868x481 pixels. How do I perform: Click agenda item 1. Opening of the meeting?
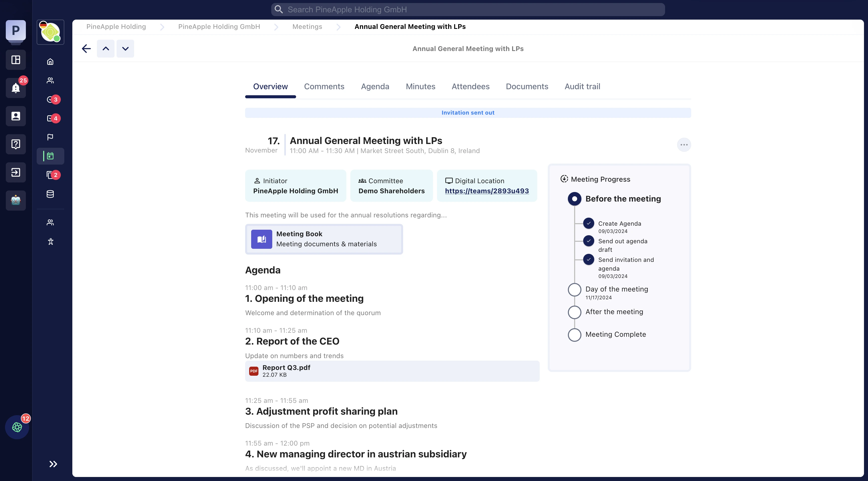pyautogui.click(x=304, y=299)
